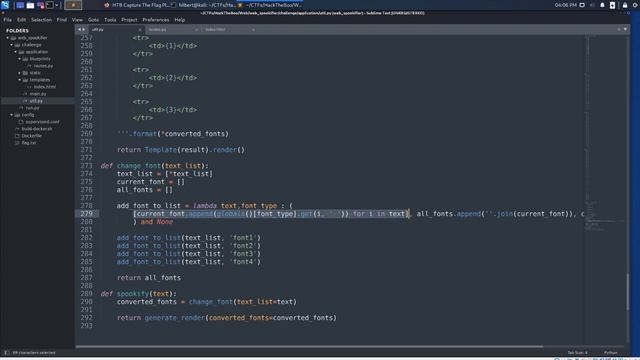
Task: Switch to the hilbert@kali terminal window
Action: click(x=203, y=5)
